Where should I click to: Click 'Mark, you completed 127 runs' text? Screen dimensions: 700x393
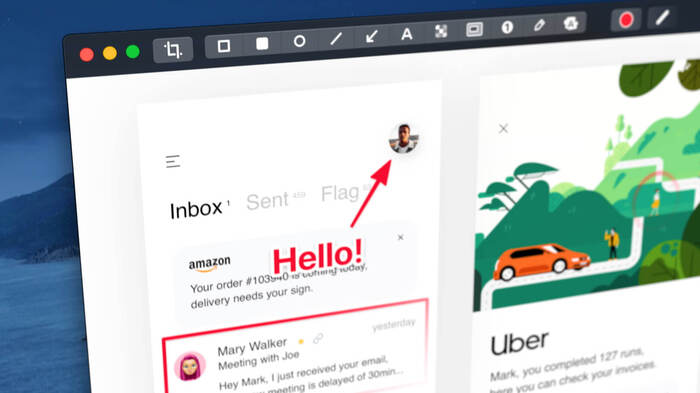tap(567, 364)
